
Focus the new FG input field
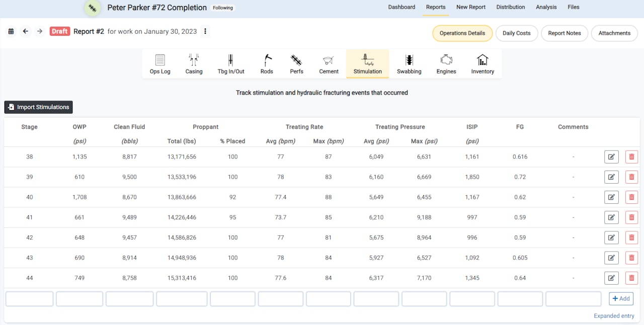[520, 299]
